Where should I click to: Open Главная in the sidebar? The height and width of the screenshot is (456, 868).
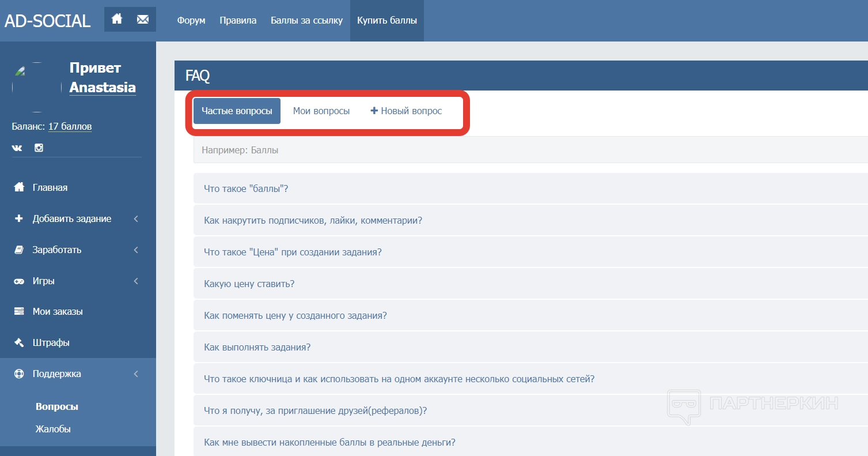[50, 187]
